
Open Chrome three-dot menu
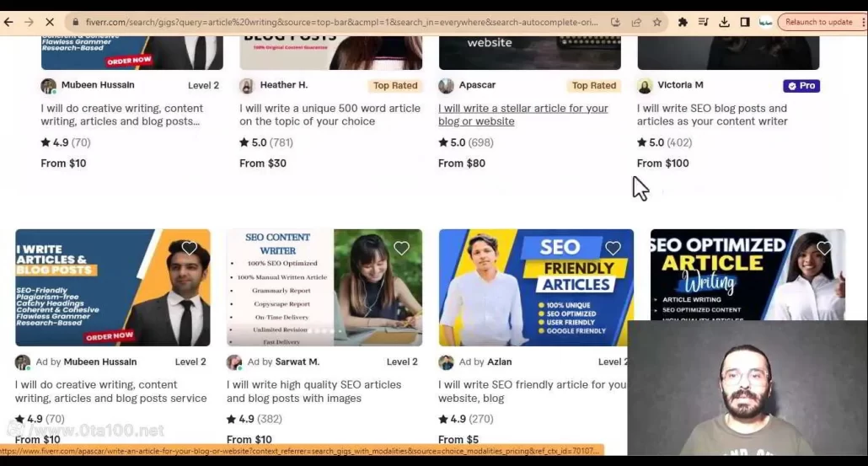(x=861, y=22)
